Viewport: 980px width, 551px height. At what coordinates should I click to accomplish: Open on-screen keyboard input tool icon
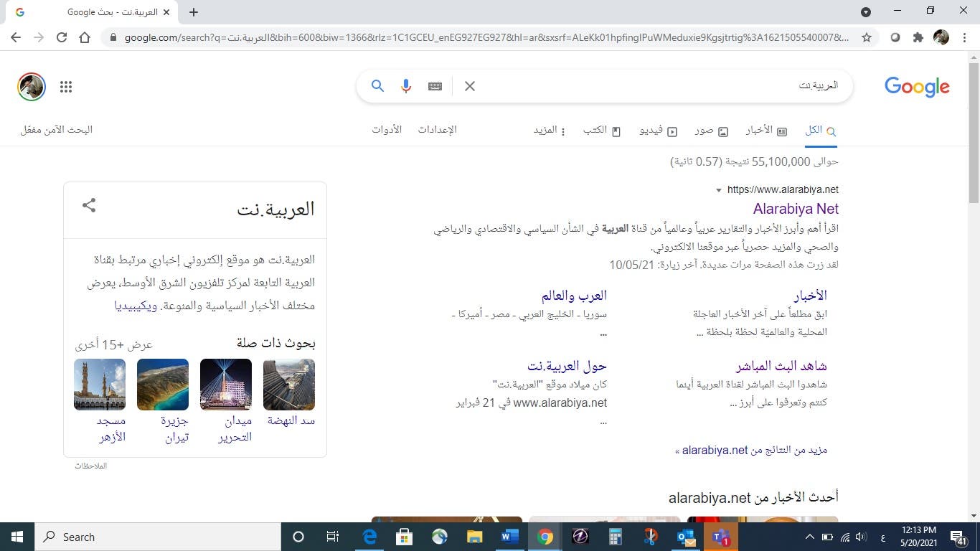(x=435, y=86)
